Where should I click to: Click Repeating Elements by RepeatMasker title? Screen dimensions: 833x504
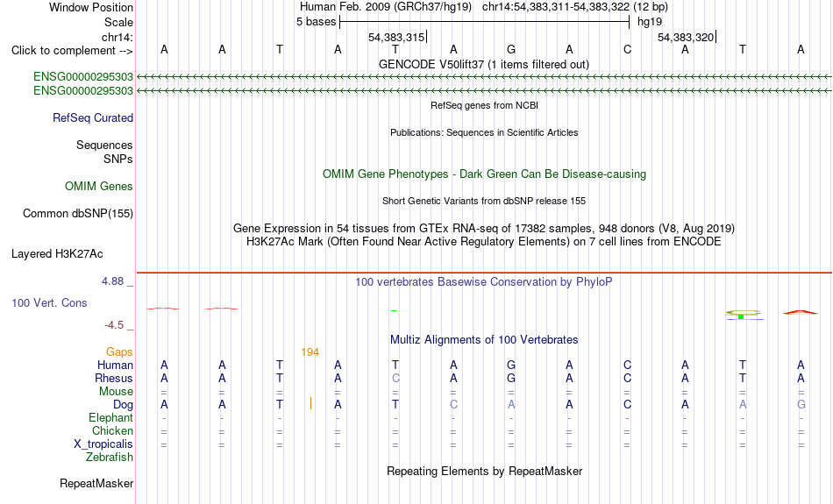[484, 471]
